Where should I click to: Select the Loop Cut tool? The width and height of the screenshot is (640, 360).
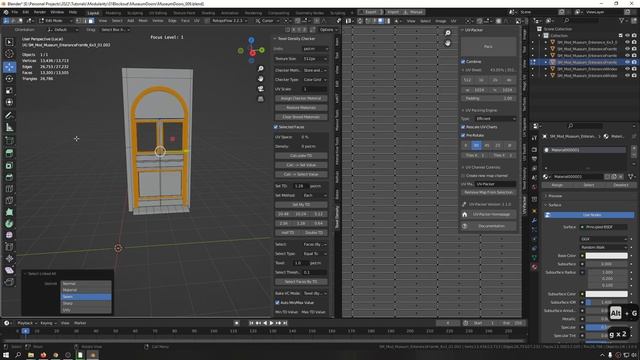(9, 189)
